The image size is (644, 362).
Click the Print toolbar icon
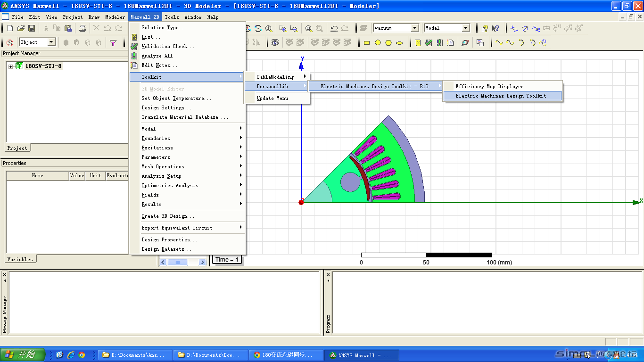82,28
